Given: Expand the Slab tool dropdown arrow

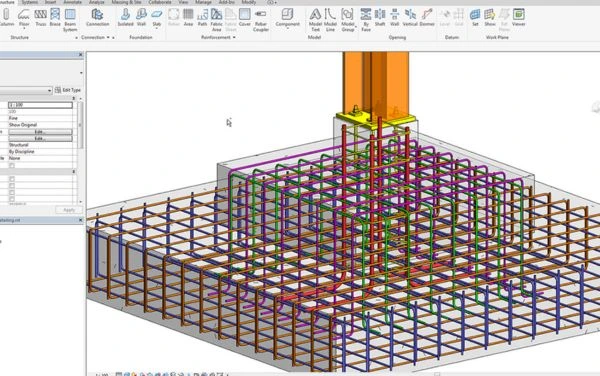Looking at the screenshot, I should [157, 29].
